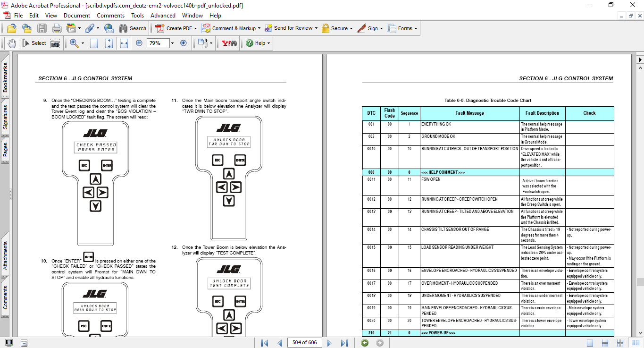Expand the Secure dropdown
644x348 pixels.
point(351,28)
